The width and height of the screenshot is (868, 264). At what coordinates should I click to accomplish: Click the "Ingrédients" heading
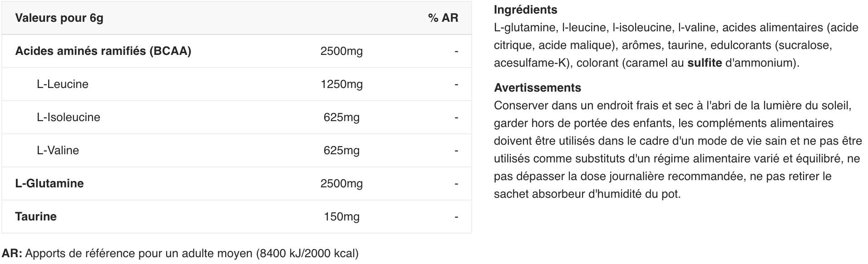coord(525,10)
